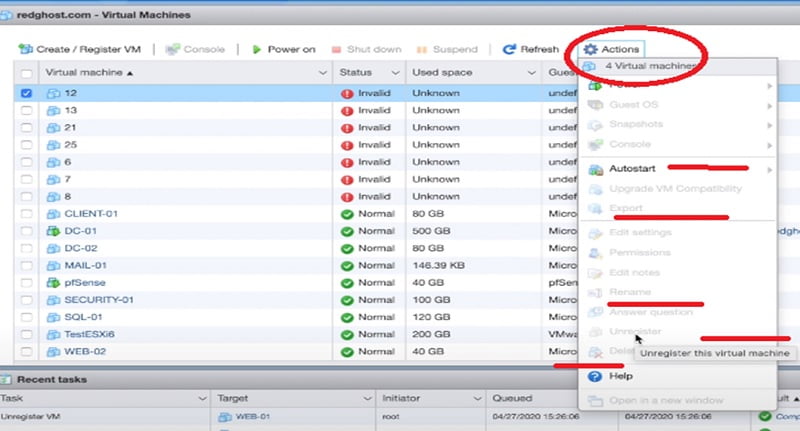
Task: Click the VM icon of SQL-01
Action: (x=53, y=317)
